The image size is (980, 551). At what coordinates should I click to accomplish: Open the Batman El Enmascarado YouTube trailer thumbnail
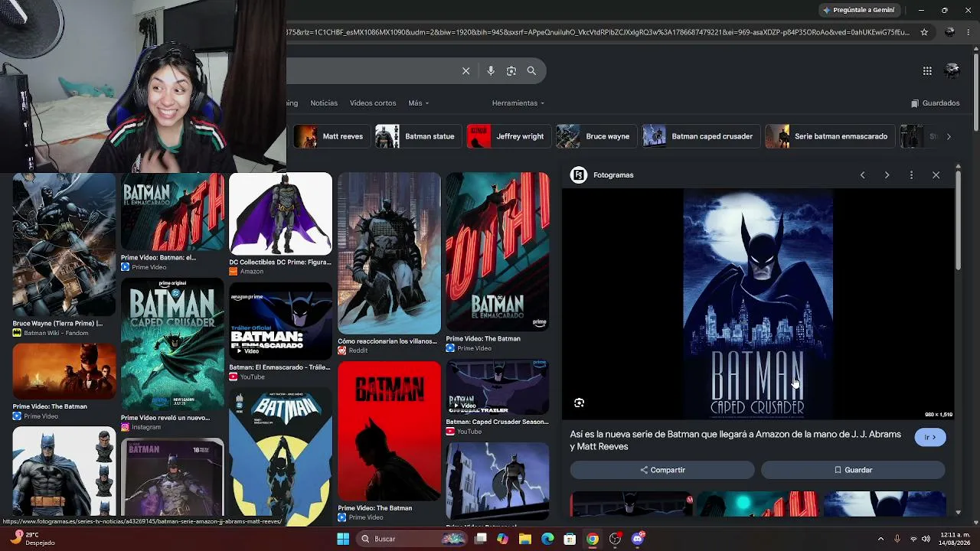coord(281,321)
